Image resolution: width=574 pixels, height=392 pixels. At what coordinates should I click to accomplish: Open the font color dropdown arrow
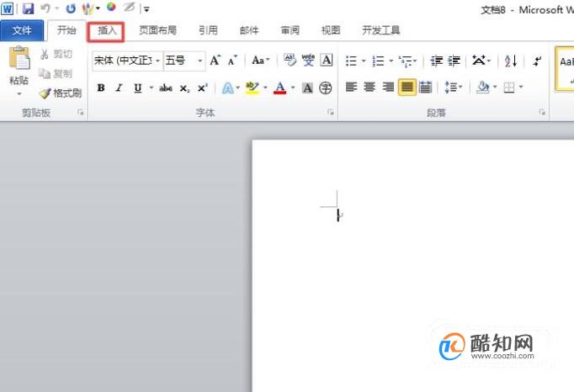[293, 87]
